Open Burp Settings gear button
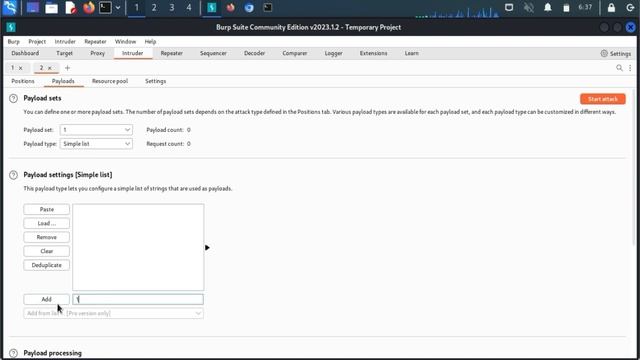This screenshot has height=360, width=640. click(616, 53)
